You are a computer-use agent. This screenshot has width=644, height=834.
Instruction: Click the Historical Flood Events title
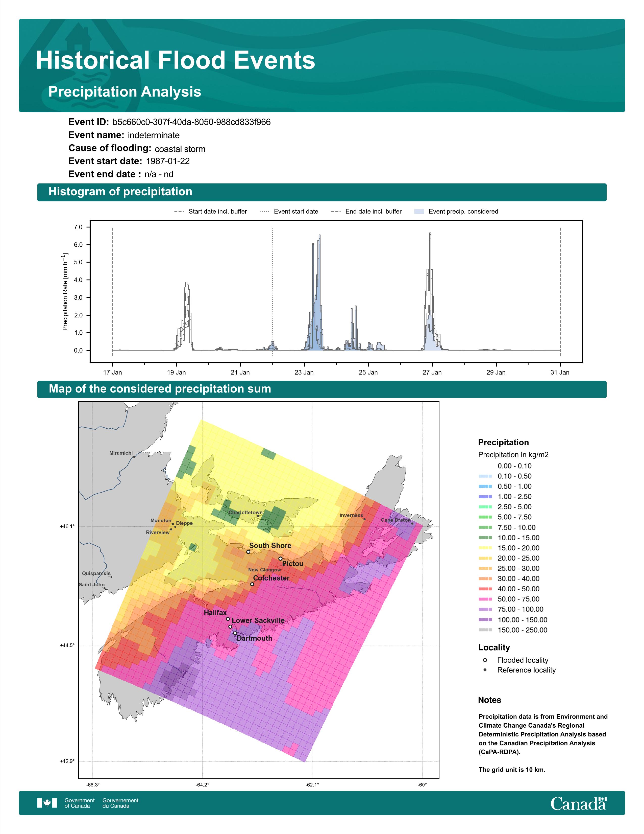[x=176, y=60]
